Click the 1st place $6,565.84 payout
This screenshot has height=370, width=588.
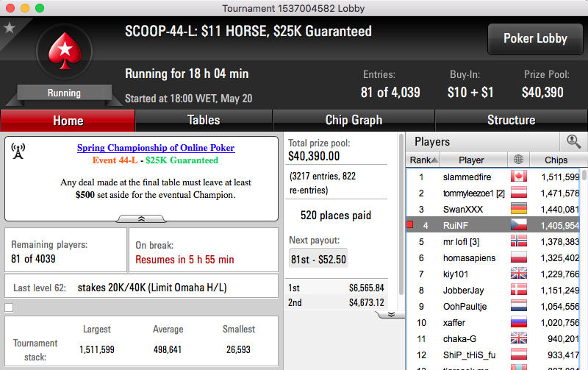coord(336,288)
